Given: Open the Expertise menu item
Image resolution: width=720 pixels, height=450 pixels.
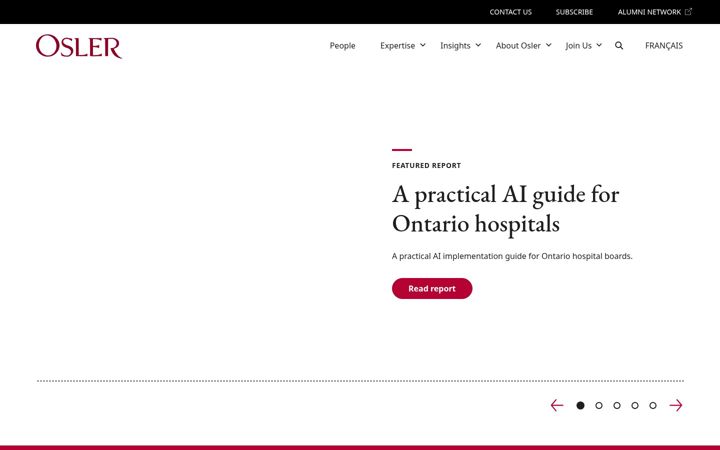Looking at the screenshot, I should 397,45.
